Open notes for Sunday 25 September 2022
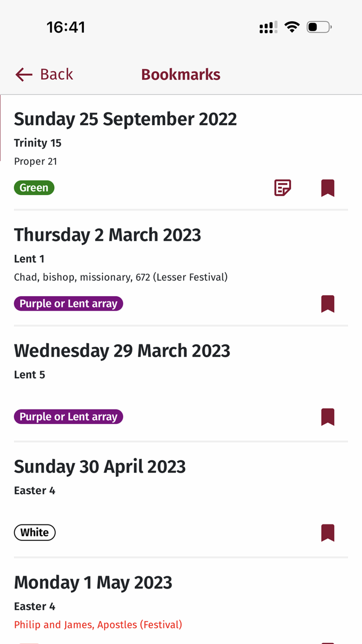This screenshot has width=362, height=644. pyautogui.click(x=282, y=188)
